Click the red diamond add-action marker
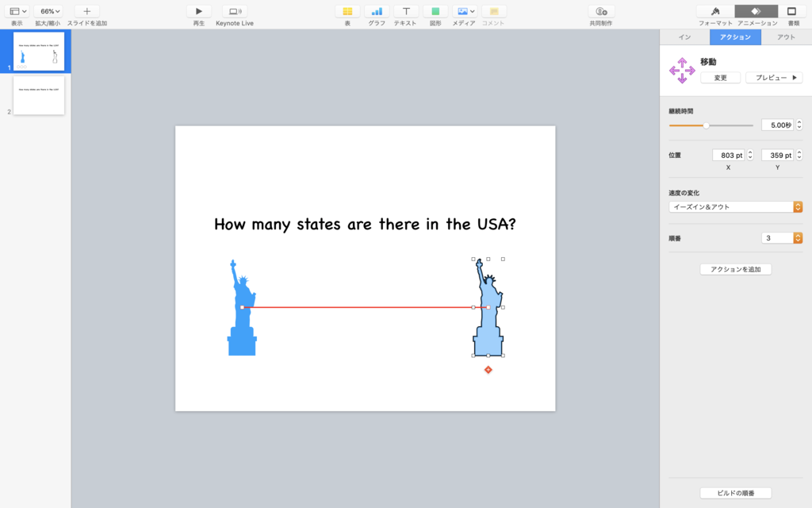Screen dimensions: 812x508 click(488, 370)
